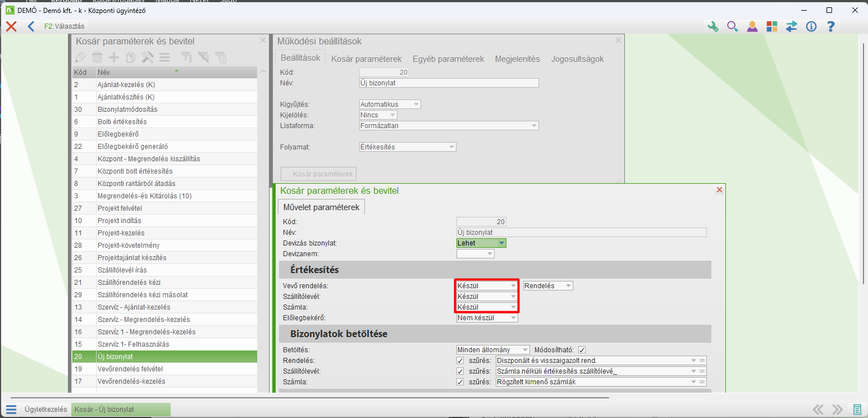Click the Ügyletkezelés button in the bottom bar
Viewport: 868px width, 418px height.
coord(45,410)
